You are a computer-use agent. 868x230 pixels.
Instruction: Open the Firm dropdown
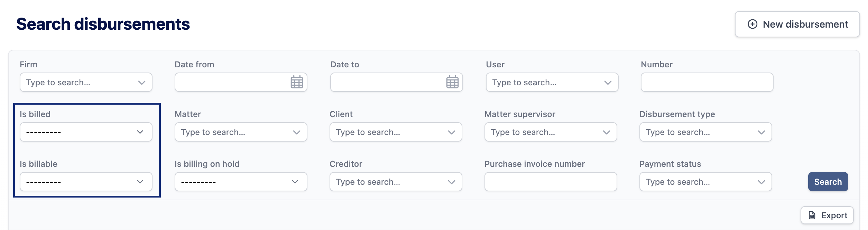86,82
